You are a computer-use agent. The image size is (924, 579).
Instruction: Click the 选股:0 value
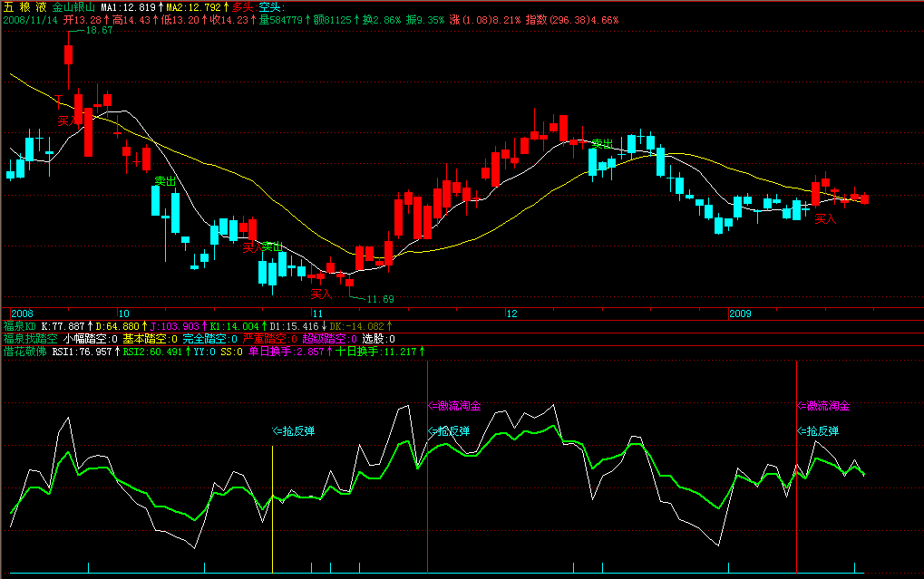point(378,339)
